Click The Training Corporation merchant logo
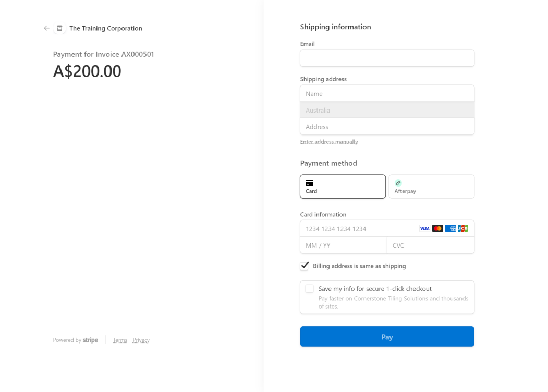Viewport: 548px width, 392px height. pos(59,28)
